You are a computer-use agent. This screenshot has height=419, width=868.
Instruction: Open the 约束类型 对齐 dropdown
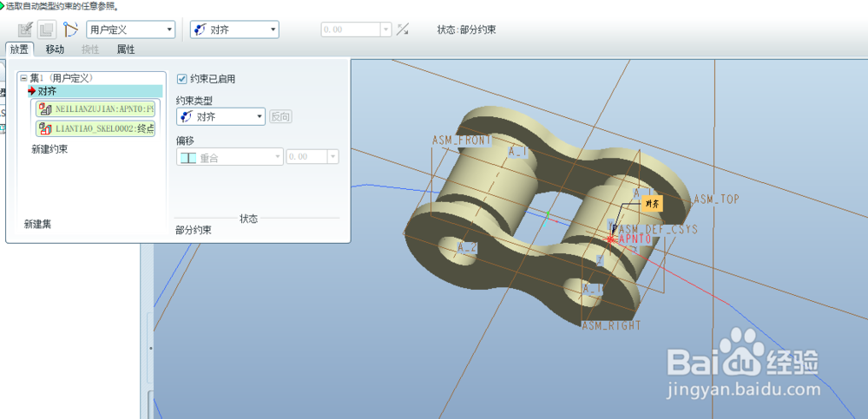[x=220, y=117]
